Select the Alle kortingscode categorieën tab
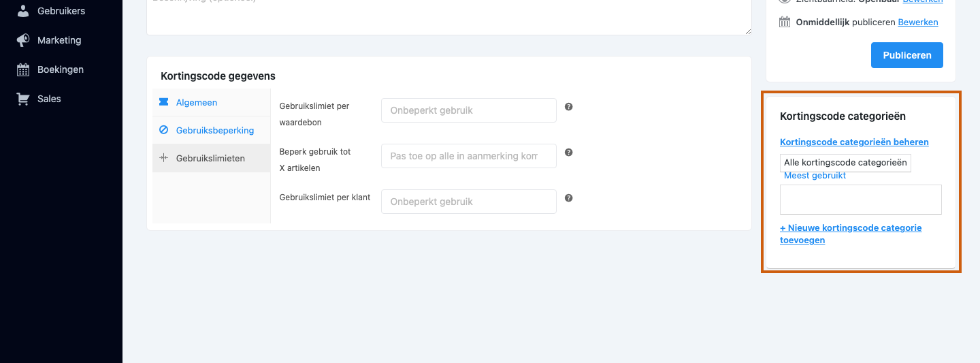Viewport: 980px width, 363px height. pos(845,163)
